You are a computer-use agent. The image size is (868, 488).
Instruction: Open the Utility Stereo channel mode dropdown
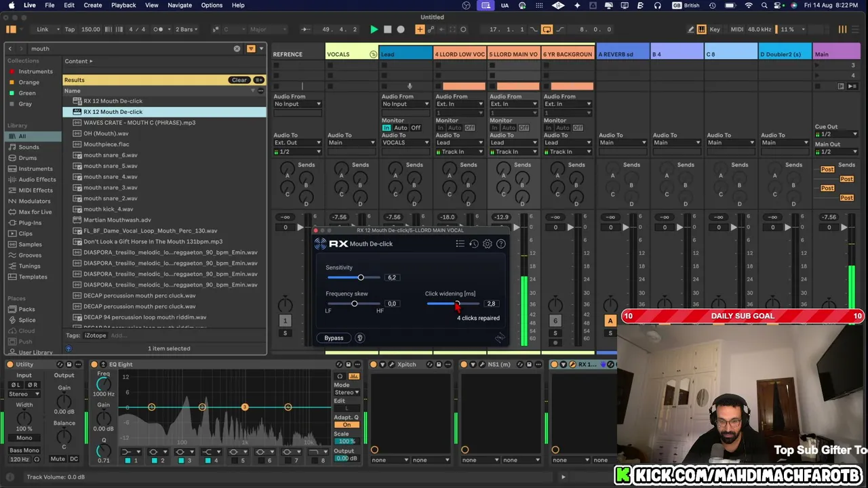click(x=24, y=394)
